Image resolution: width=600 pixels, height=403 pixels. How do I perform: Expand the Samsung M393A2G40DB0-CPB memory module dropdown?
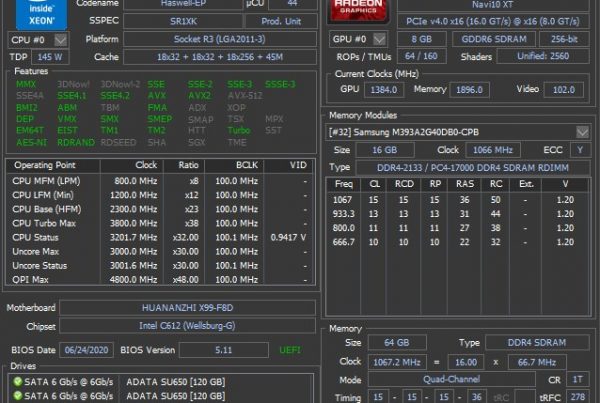[582, 132]
